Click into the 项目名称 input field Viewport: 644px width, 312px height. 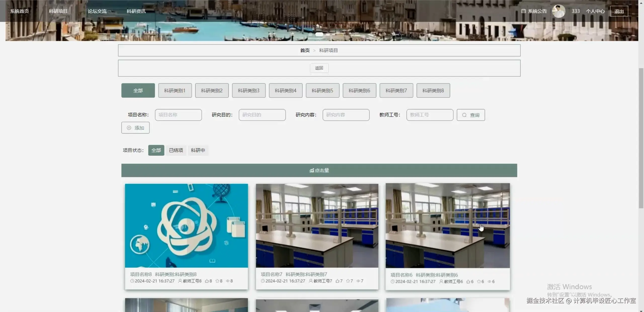(x=178, y=115)
